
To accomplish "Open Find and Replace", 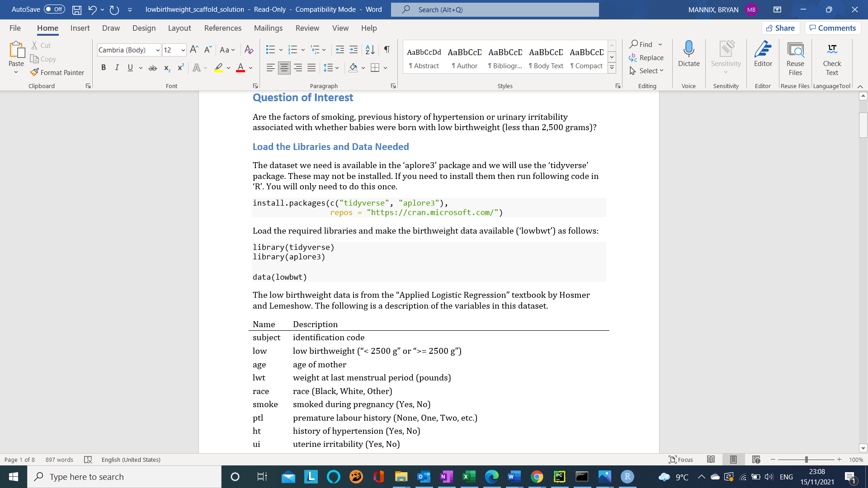I will pos(646,57).
